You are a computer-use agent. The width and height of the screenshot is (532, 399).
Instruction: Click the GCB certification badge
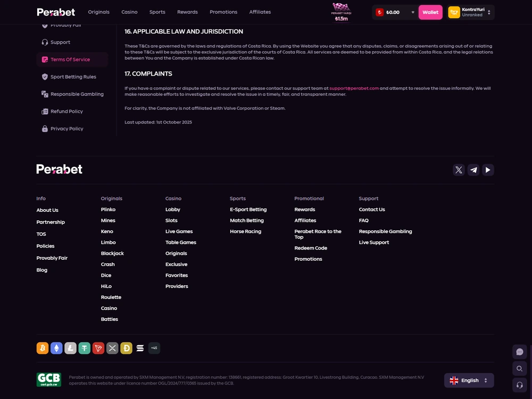coord(49,380)
